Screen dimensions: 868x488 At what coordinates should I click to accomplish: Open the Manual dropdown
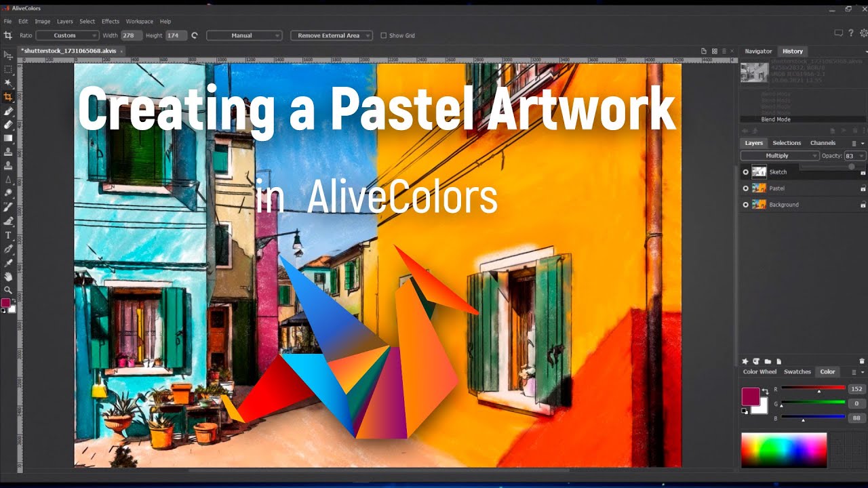click(244, 35)
